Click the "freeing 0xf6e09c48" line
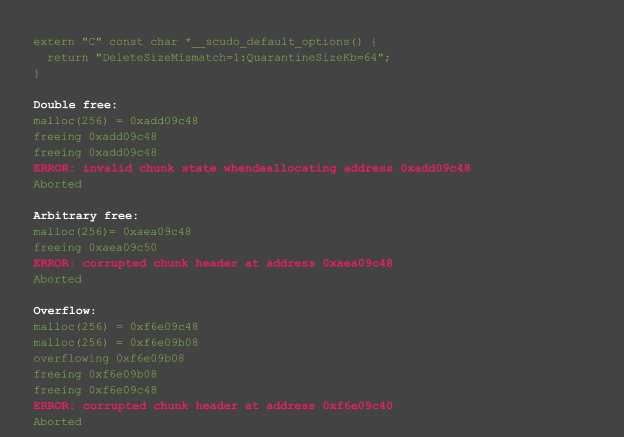Viewport: 624px width, 437px height. tap(95, 390)
